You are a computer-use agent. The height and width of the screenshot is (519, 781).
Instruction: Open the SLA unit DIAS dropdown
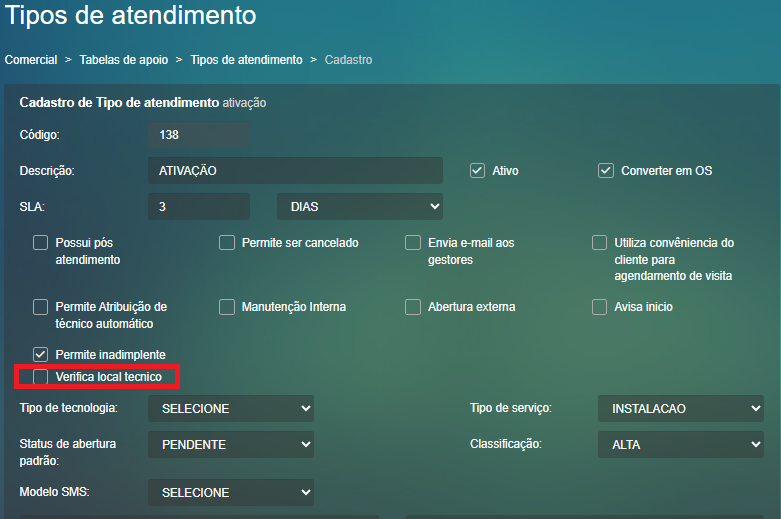(x=360, y=207)
